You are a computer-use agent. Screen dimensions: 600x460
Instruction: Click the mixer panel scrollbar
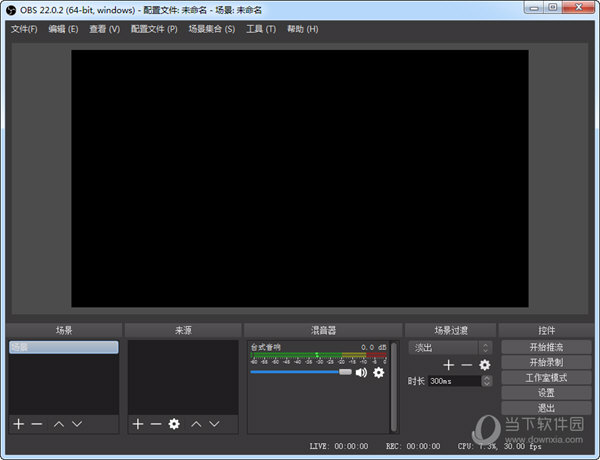pos(393,387)
